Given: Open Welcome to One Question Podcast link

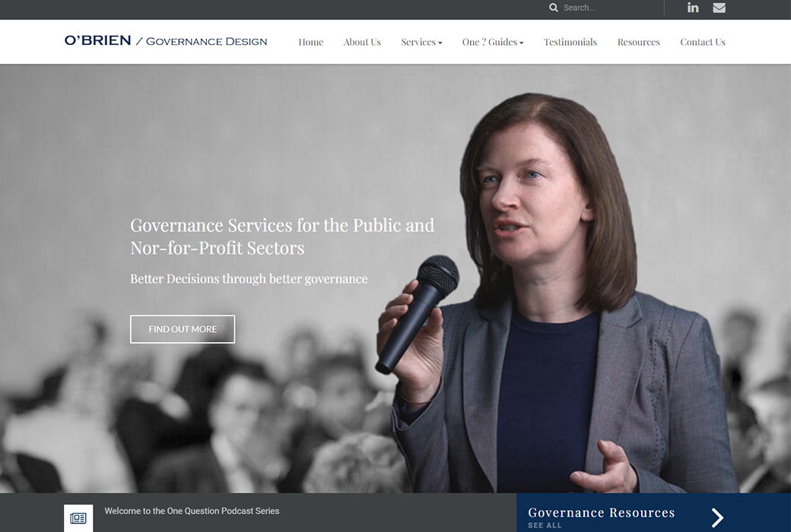Looking at the screenshot, I should (192, 511).
